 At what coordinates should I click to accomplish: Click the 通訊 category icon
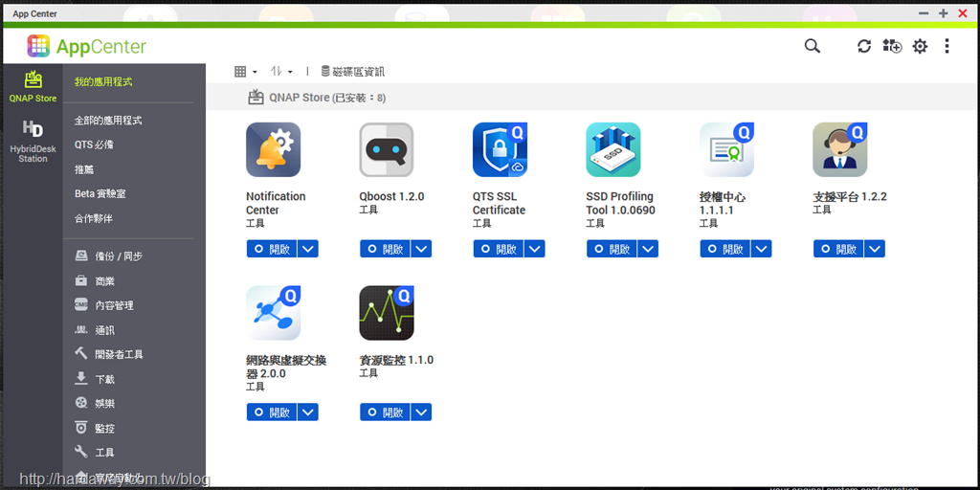(81, 330)
